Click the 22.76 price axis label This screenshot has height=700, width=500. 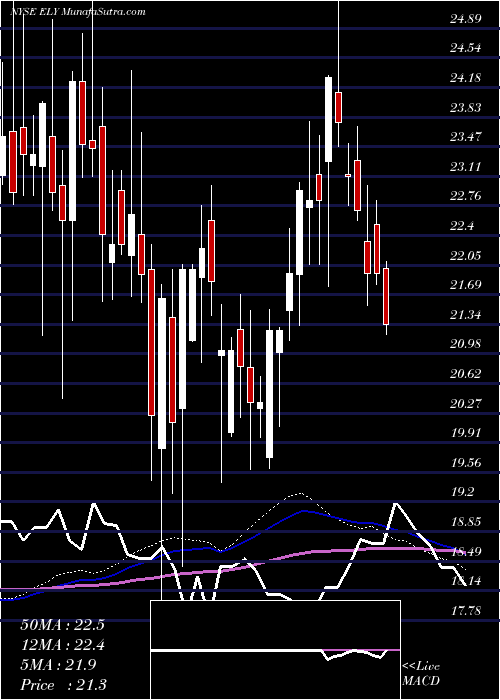point(466,196)
